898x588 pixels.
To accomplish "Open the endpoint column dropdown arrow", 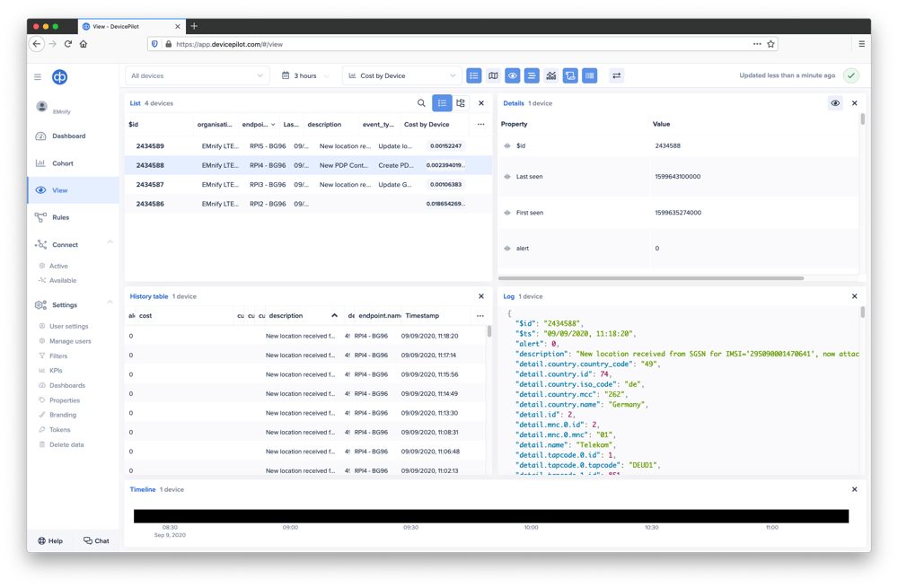I will [x=273, y=125].
